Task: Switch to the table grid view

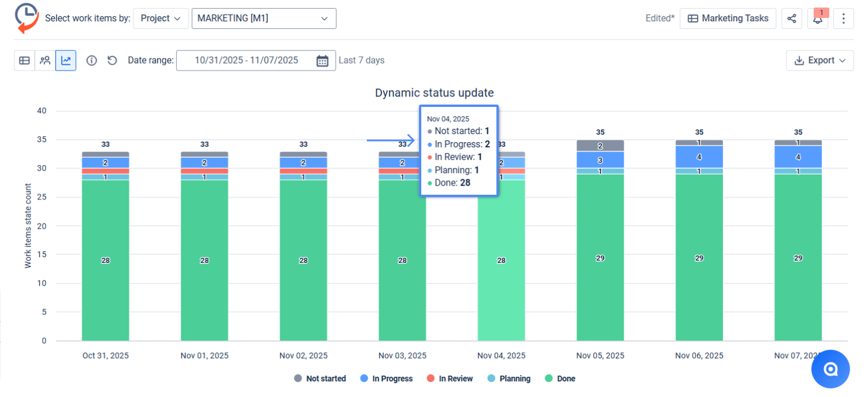Action: 24,60
